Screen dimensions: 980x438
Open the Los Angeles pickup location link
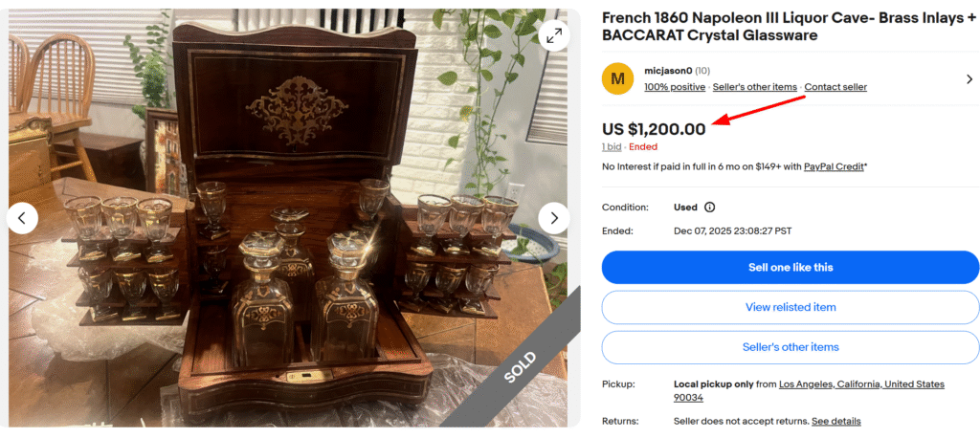[x=861, y=384]
